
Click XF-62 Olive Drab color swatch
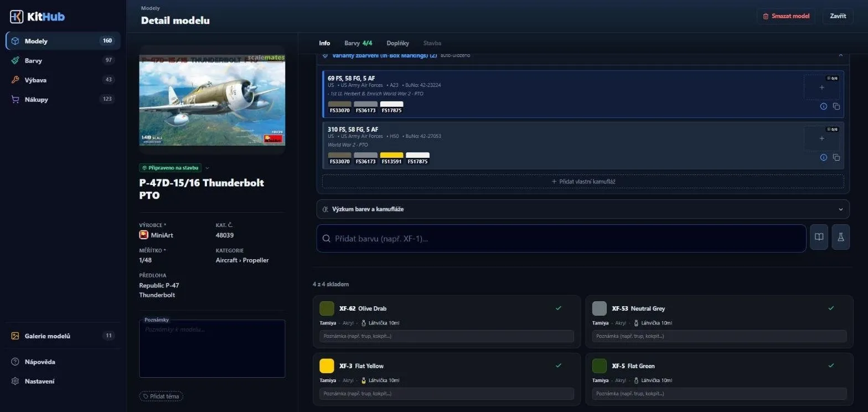tap(327, 308)
